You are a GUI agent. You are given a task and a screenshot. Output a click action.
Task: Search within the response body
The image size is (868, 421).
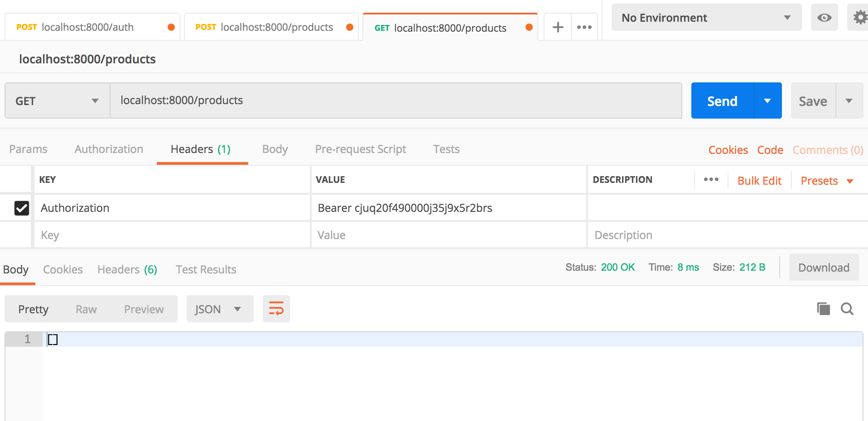[x=847, y=309]
